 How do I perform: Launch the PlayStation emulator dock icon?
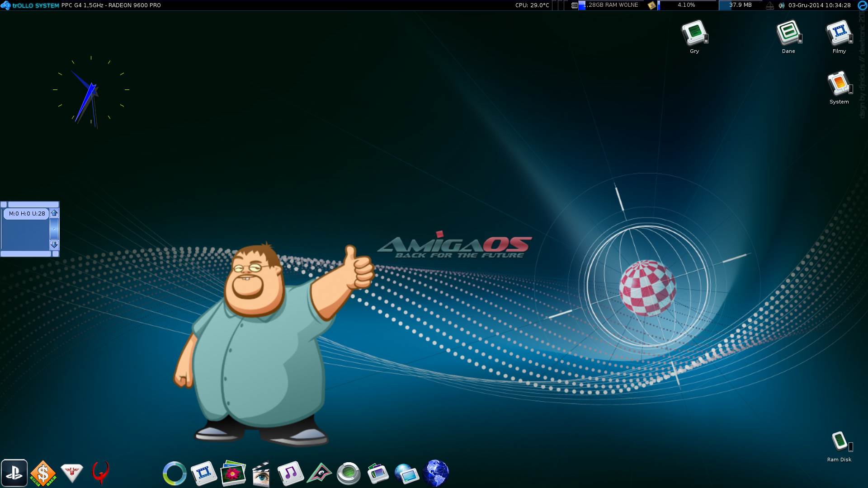(14, 473)
